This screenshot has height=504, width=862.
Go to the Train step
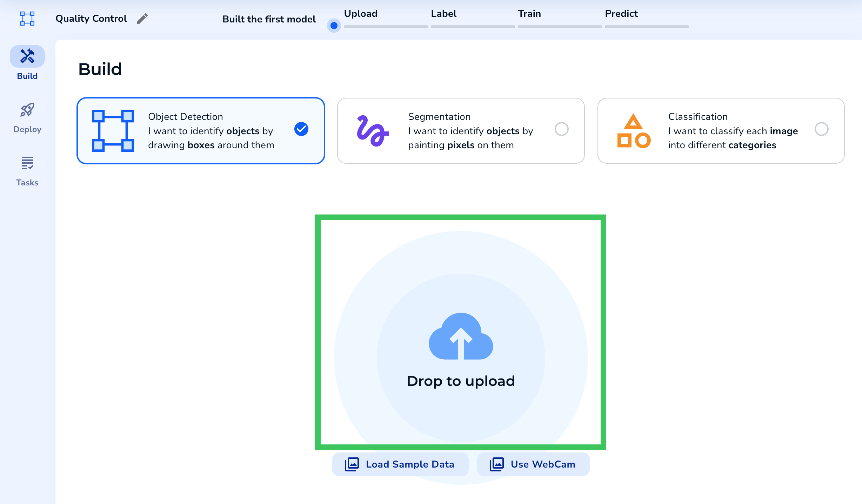(529, 14)
